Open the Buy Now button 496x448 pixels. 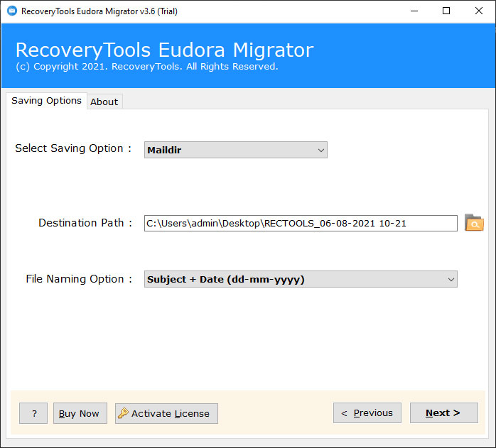coord(80,413)
